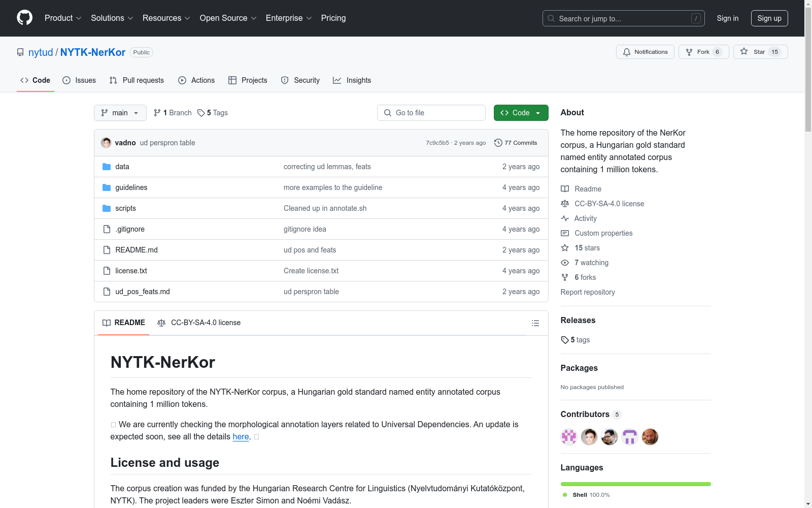Expand the Solutions menu
Viewport: 812px width, 508px height.
(x=112, y=18)
